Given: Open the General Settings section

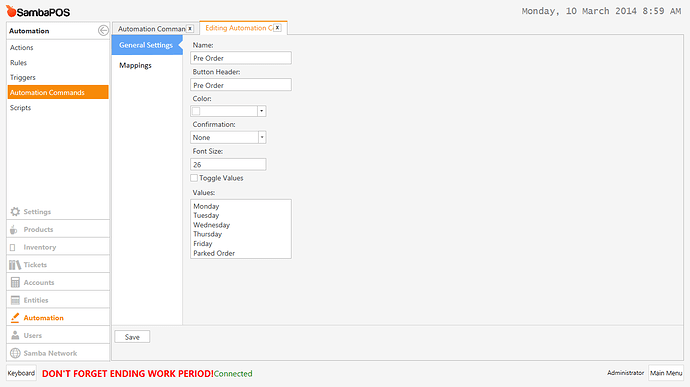Looking at the screenshot, I should [x=147, y=45].
